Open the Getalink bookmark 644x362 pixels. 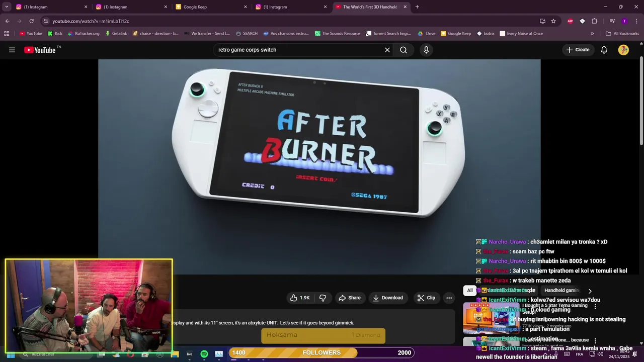(116, 34)
